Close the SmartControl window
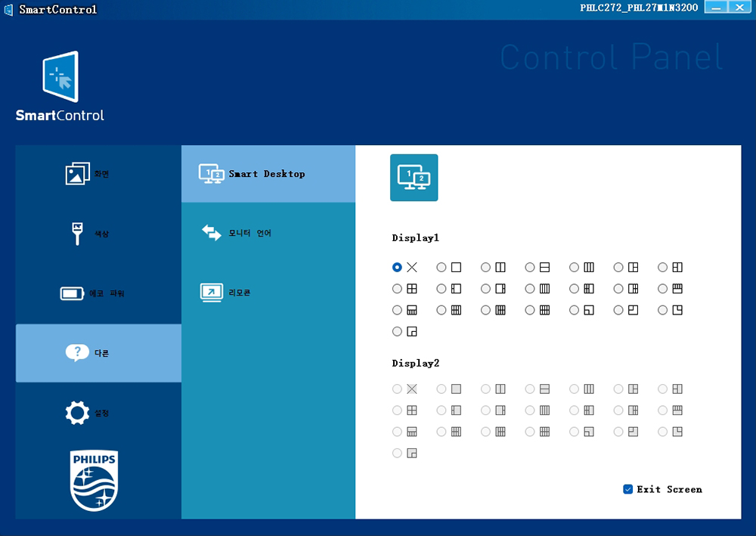756x536 pixels. point(739,7)
